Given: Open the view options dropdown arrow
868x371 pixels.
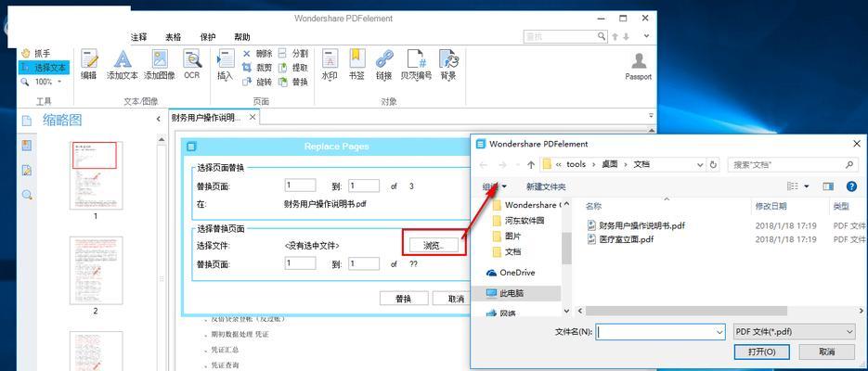Looking at the screenshot, I should 806,186.
